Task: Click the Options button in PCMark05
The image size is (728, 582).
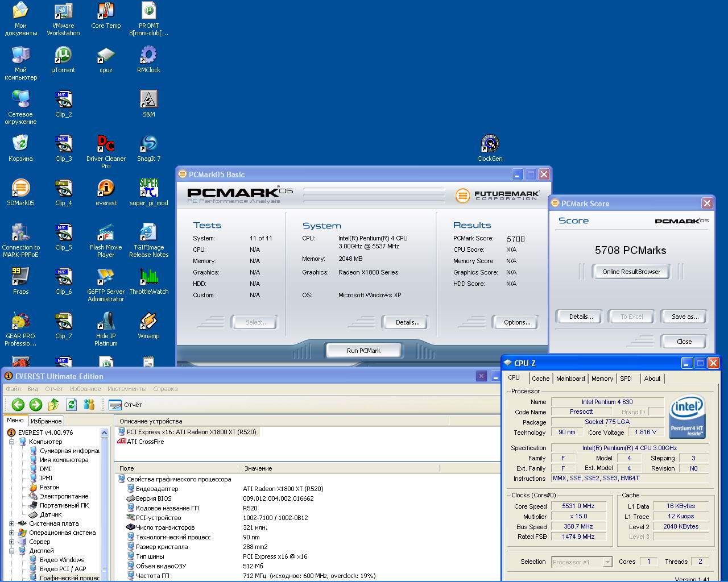Action: point(516,322)
